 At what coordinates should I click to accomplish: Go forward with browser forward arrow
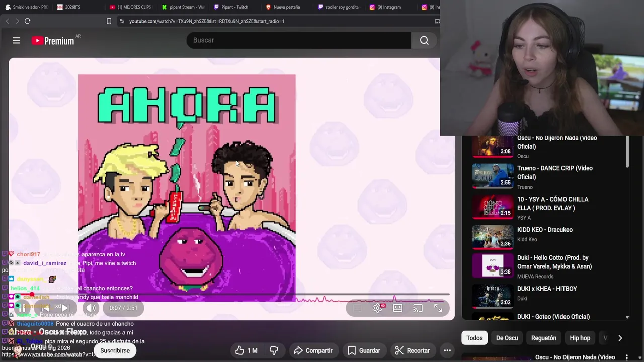pyautogui.click(x=17, y=21)
